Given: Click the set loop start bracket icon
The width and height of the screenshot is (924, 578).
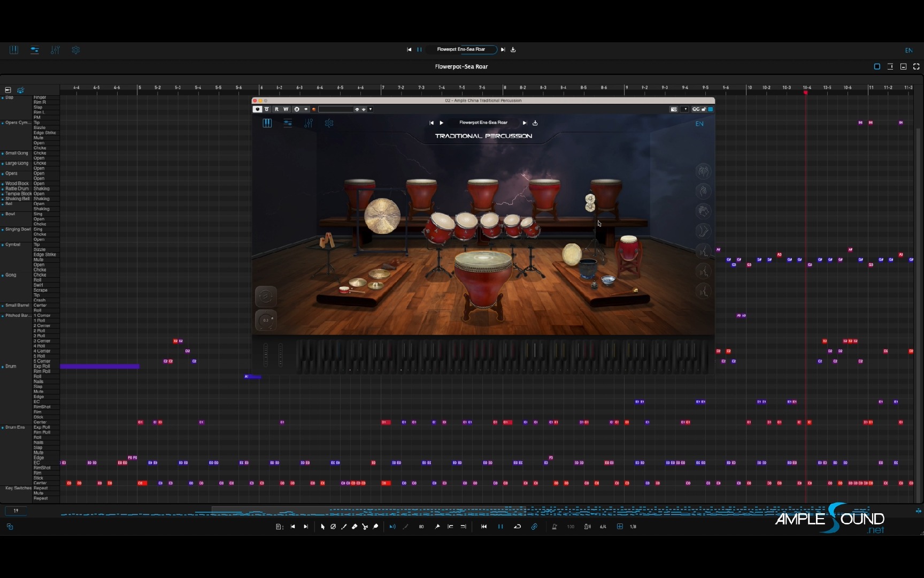Looking at the screenshot, I should [x=450, y=527].
